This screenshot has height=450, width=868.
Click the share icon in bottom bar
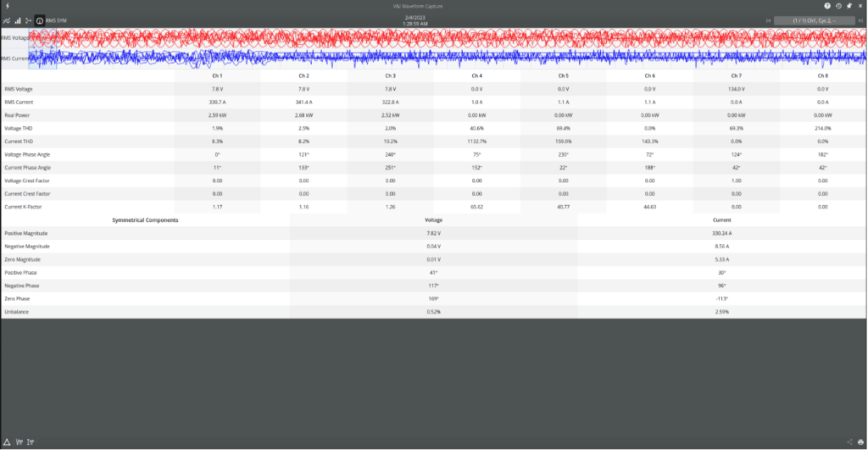(x=849, y=442)
